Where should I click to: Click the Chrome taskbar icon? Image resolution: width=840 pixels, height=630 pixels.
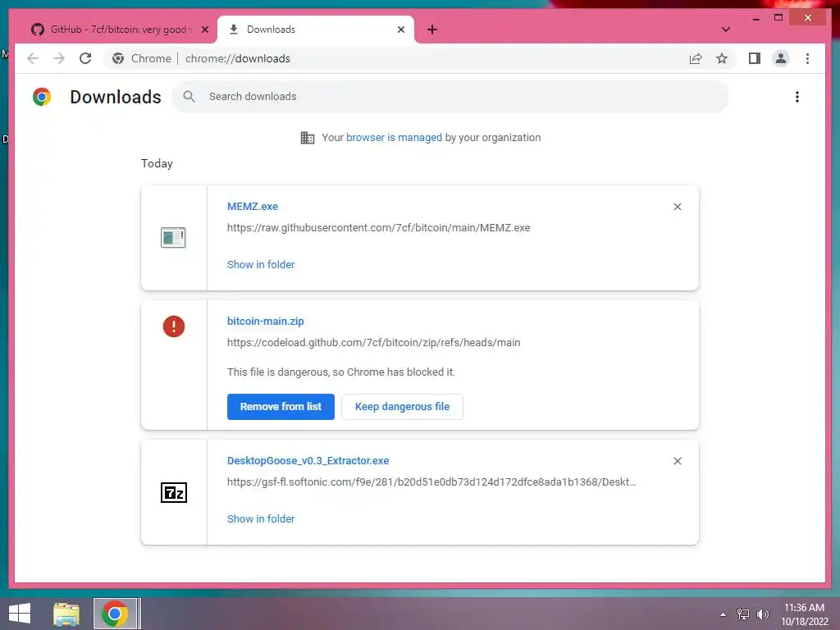tap(116, 614)
